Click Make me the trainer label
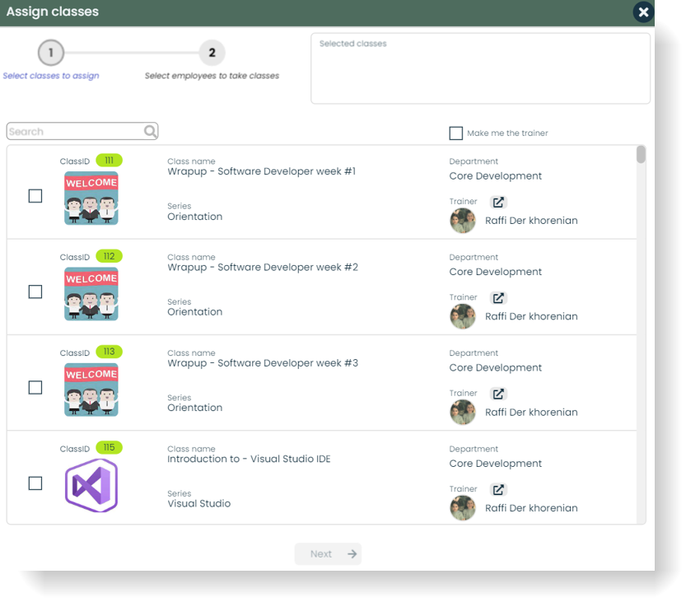Screen dimensions: 700x616 [507, 133]
